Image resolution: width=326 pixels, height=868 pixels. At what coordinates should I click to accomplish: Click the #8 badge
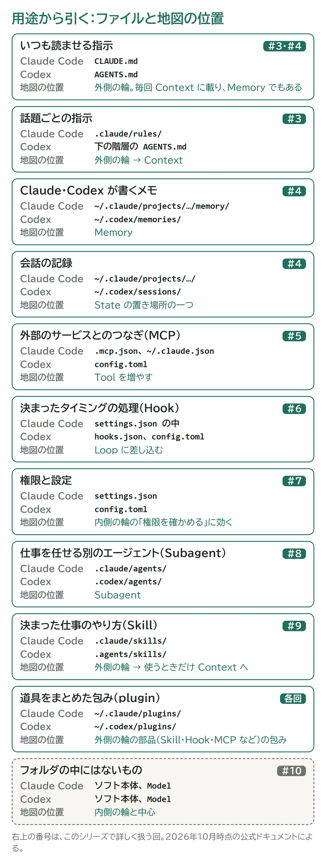tap(294, 554)
